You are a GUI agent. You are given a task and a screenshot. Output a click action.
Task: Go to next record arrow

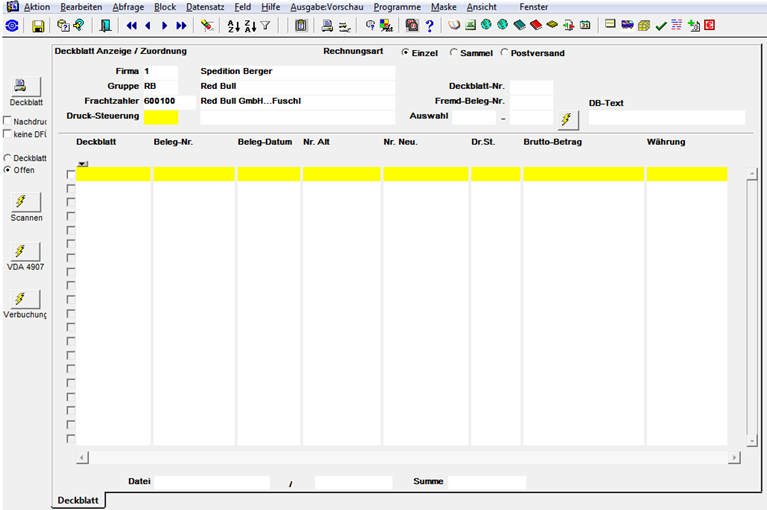(165, 25)
